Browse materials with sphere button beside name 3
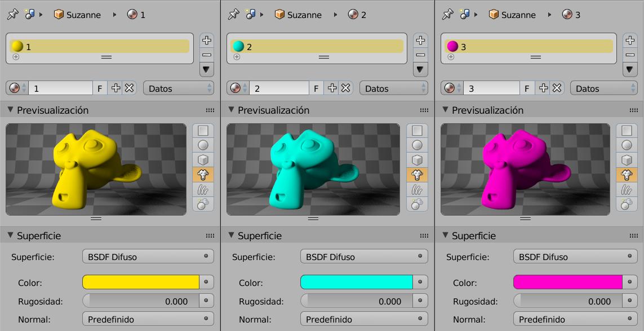The image size is (644, 331). (x=452, y=88)
